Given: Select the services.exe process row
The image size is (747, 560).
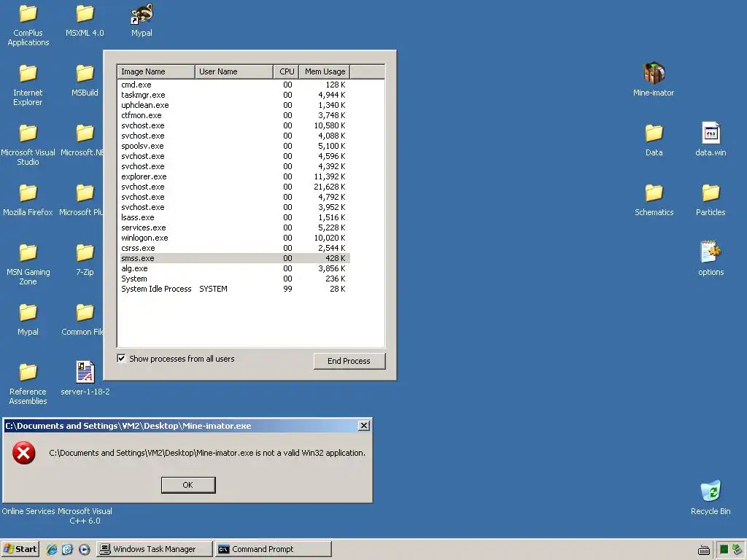Looking at the screenshot, I should click(234, 227).
